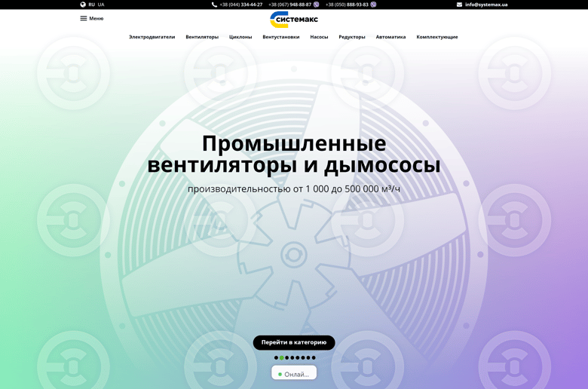Open Viber icon beside 948-88-87 number
This screenshot has width=588, height=389.
point(316,5)
